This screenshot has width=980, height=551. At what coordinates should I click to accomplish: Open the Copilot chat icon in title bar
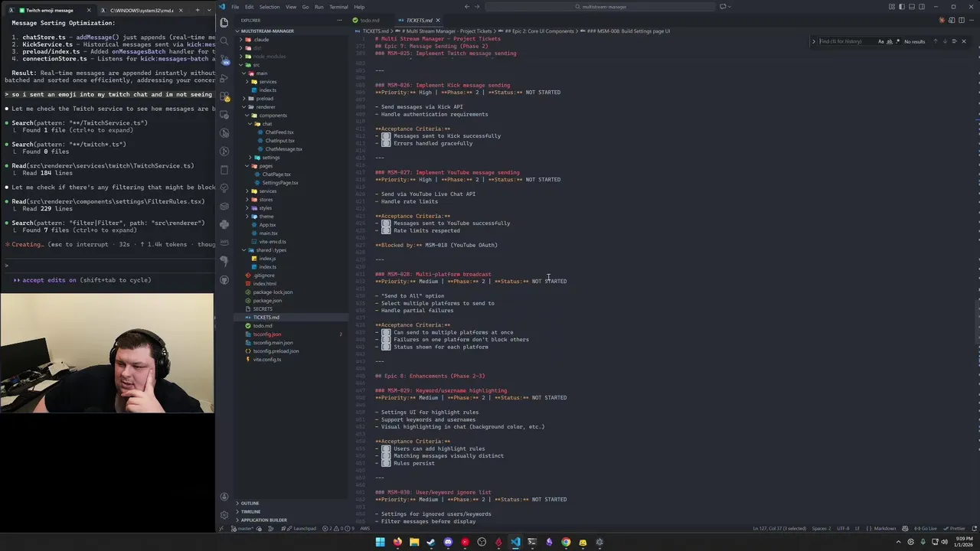pyautogui.click(x=723, y=7)
